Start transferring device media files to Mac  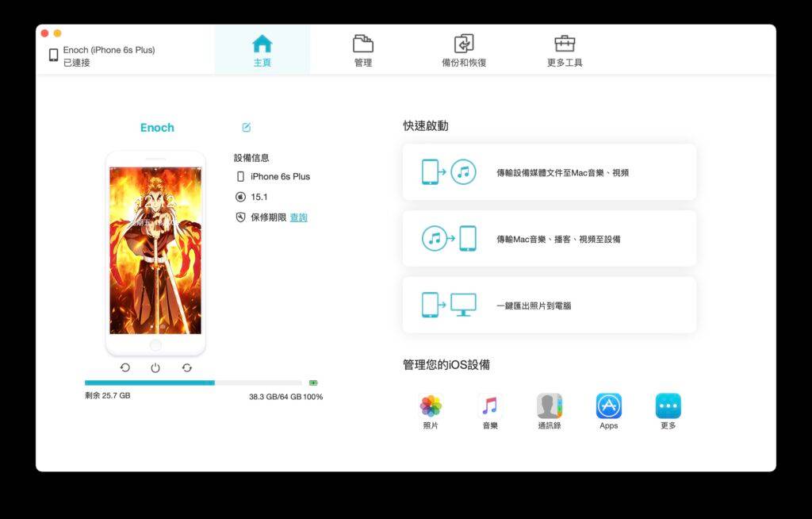pos(549,171)
